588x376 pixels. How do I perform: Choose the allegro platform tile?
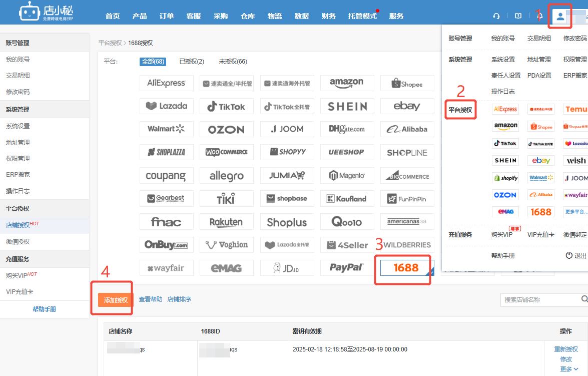227,175
